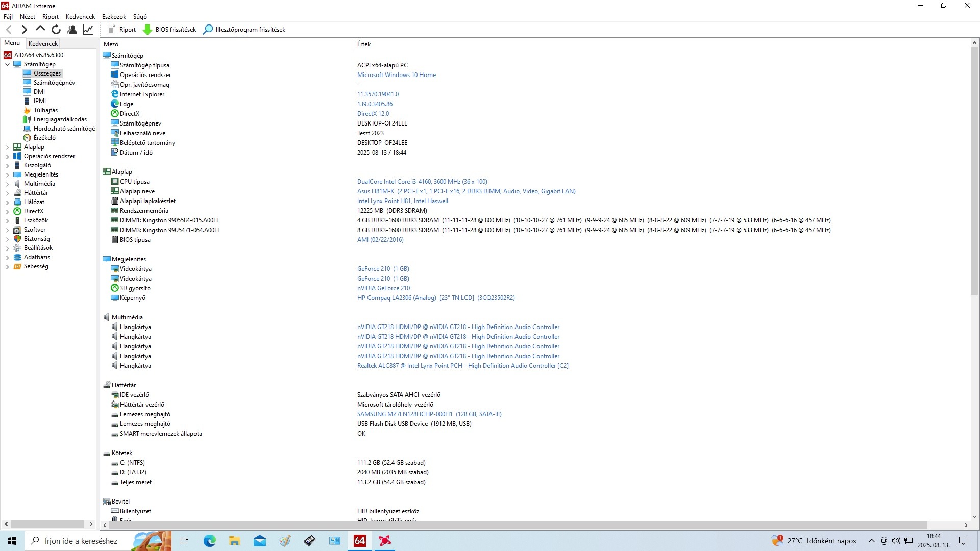Expand the Alaplap tree node
The width and height of the screenshot is (980, 551).
pyautogui.click(x=7, y=147)
